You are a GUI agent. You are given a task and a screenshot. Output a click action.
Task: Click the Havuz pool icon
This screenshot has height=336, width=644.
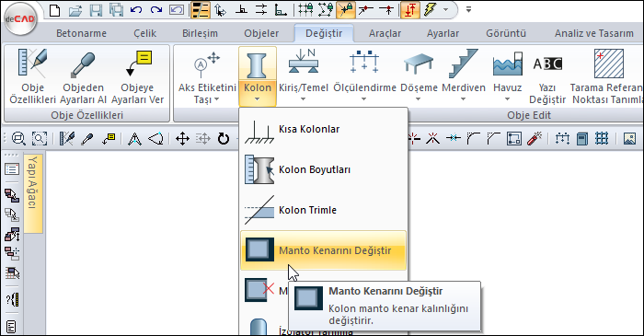tap(507, 64)
